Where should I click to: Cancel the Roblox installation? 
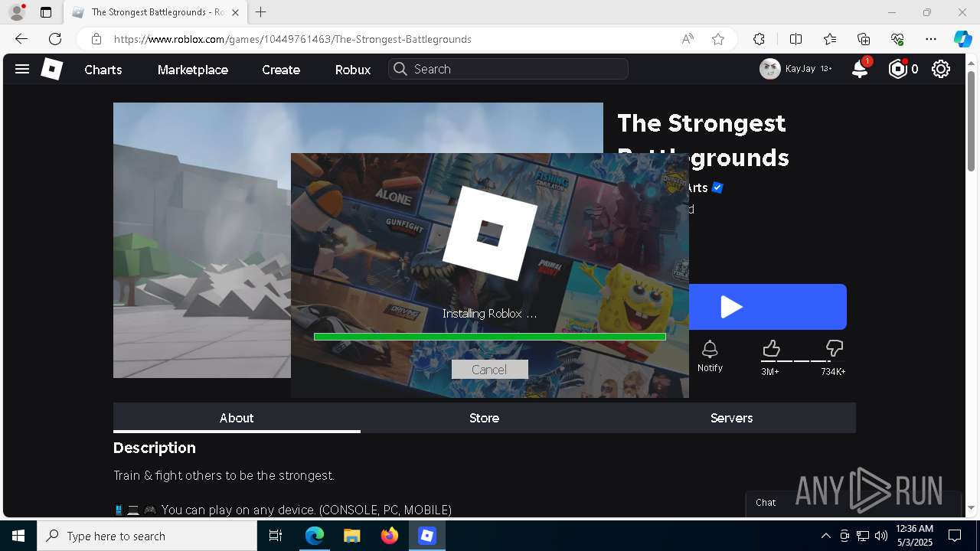pos(489,370)
